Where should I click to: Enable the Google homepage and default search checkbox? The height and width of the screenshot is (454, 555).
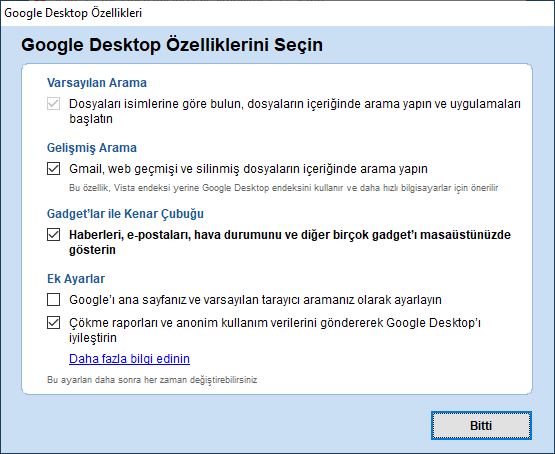53,300
